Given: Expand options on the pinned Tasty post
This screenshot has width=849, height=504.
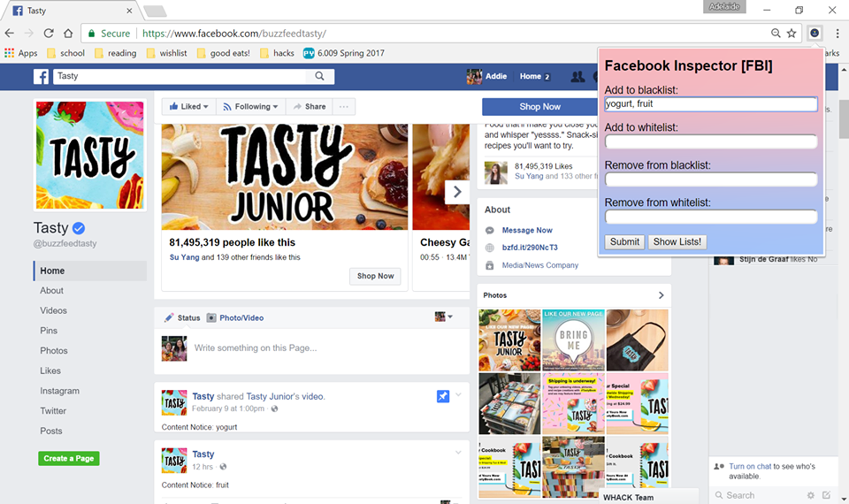Looking at the screenshot, I should 458,394.
